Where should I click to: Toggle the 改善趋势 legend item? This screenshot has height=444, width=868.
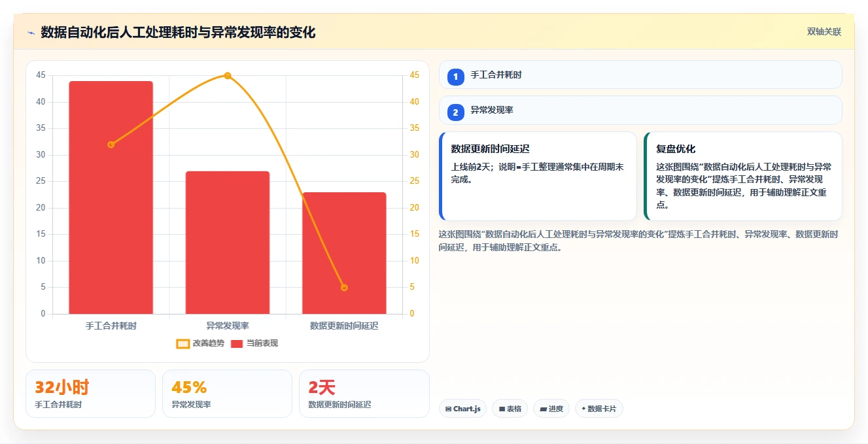point(200,343)
